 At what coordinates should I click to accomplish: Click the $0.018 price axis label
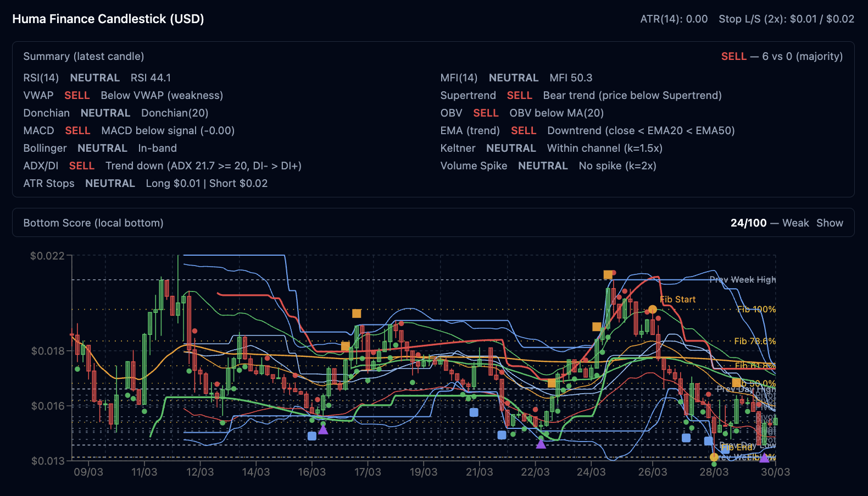48,351
